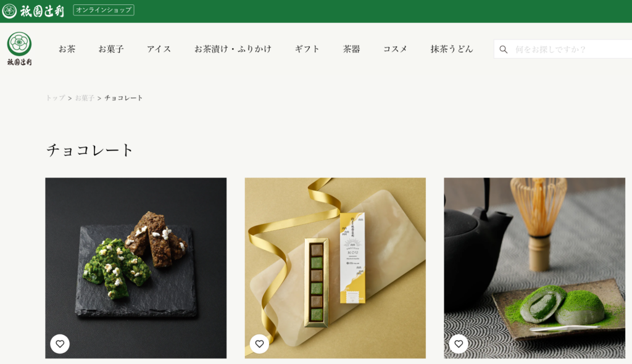Open the matcha crunch bars product image
The height and width of the screenshot is (364, 632).
(x=136, y=268)
